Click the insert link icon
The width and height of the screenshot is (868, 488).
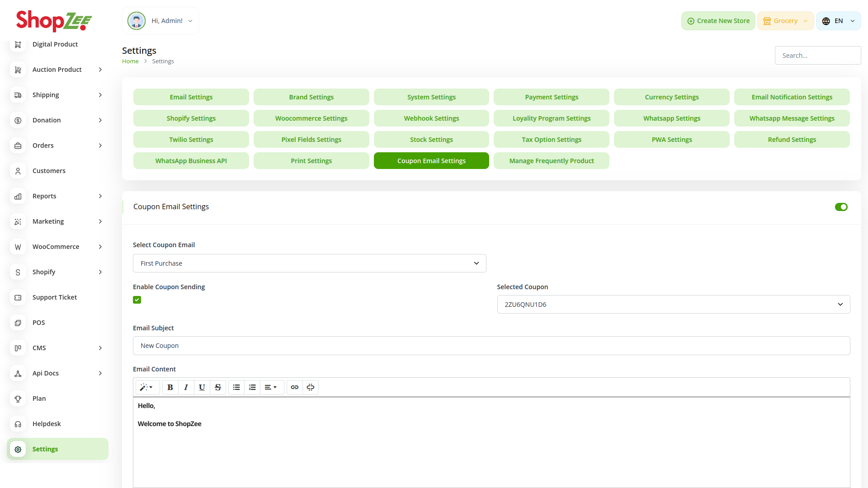[x=295, y=387]
